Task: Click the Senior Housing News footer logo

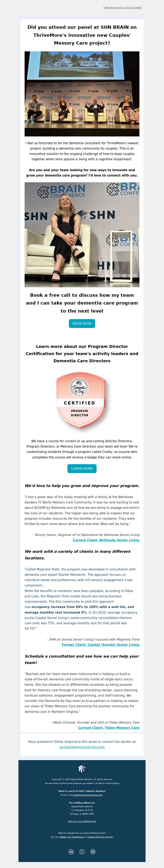Action: click(x=82, y=769)
